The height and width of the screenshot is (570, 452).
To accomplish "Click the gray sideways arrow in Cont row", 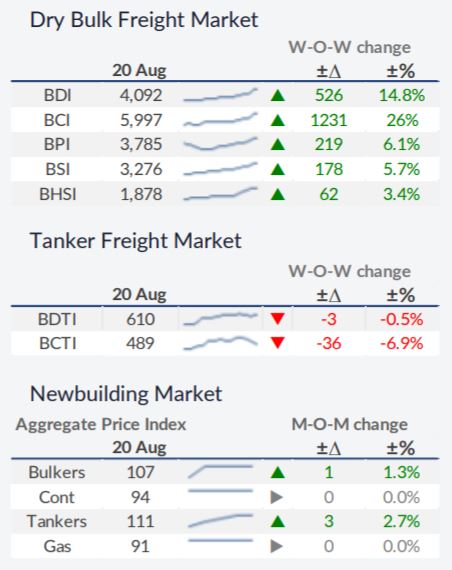I will pos(277,497).
